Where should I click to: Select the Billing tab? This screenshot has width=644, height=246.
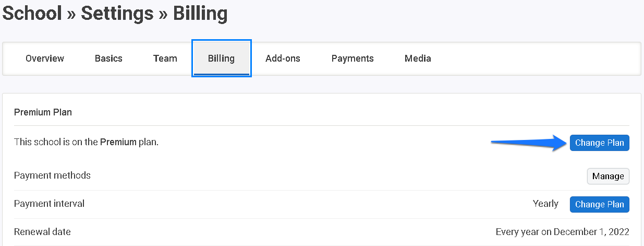click(x=222, y=58)
